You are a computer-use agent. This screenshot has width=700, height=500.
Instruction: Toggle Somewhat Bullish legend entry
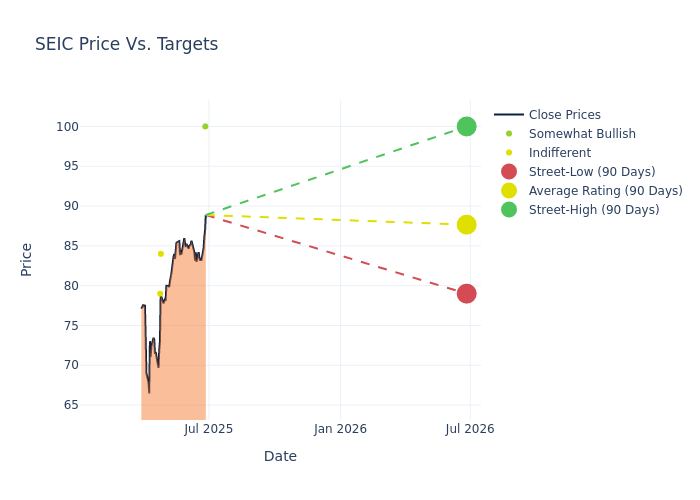point(582,134)
